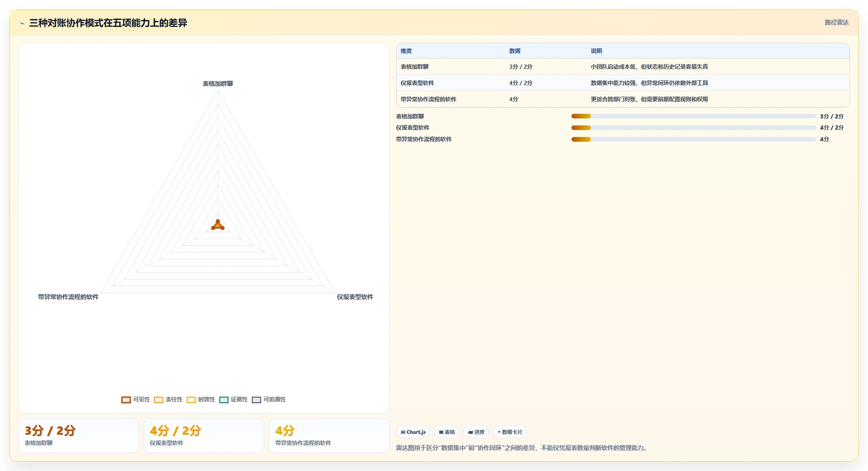Click the 表格加群聊 progress bar
The height and width of the screenshot is (471, 868).
click(x=694, y=116)
